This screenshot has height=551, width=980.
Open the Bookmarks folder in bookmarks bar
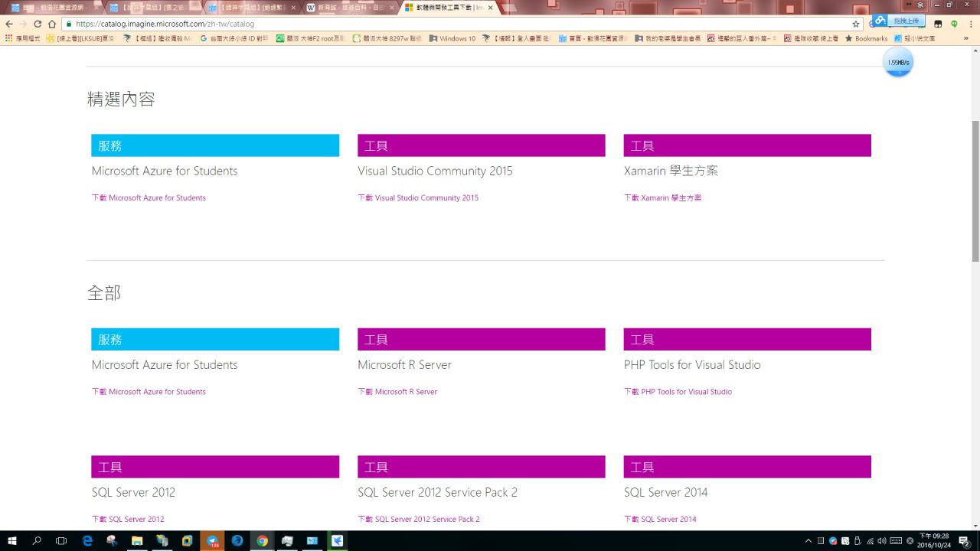(866, 38)
